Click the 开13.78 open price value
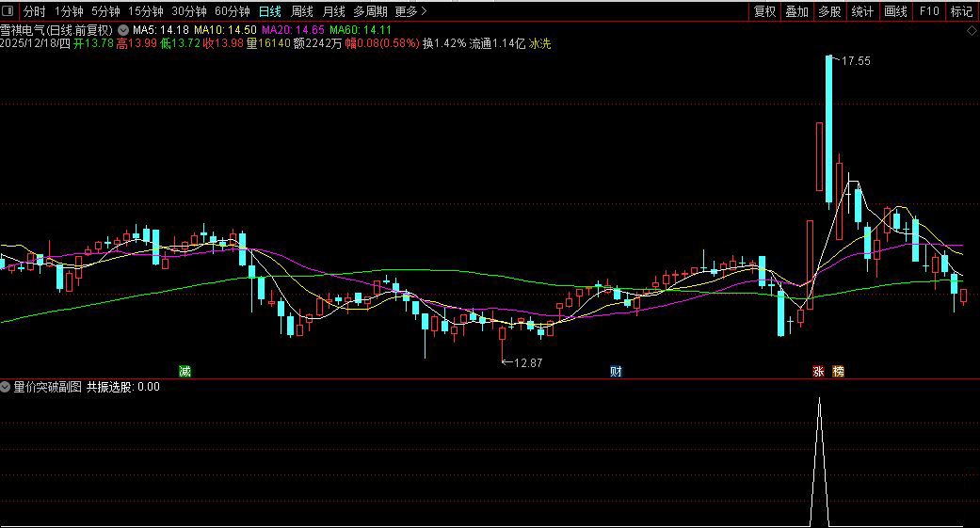 click(x=93, y=43)
